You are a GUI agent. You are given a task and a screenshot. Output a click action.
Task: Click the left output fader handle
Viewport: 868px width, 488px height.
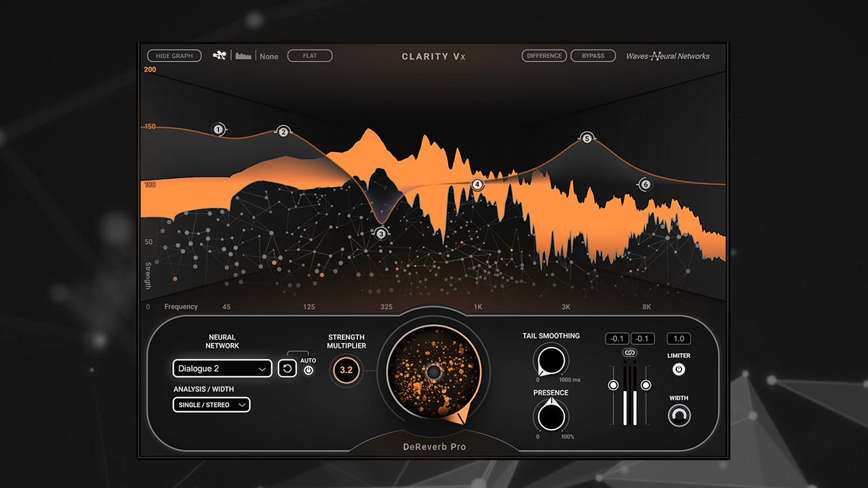pos(614,385)
